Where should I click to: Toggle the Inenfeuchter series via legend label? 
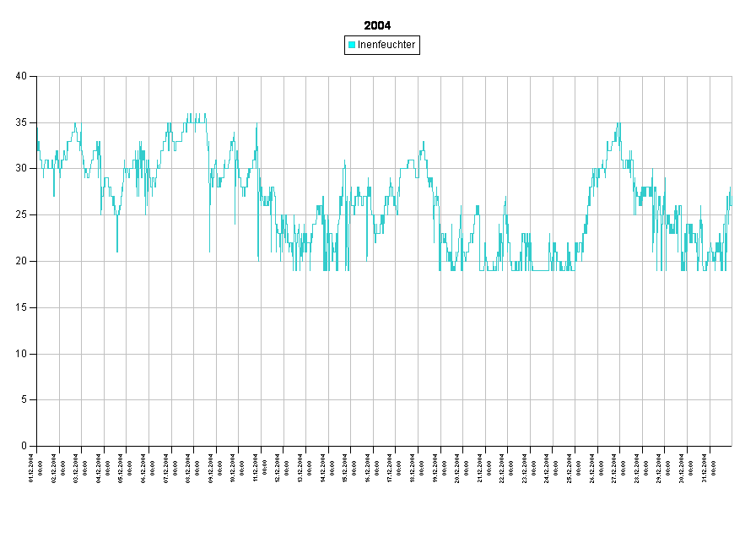click(386, 45)
